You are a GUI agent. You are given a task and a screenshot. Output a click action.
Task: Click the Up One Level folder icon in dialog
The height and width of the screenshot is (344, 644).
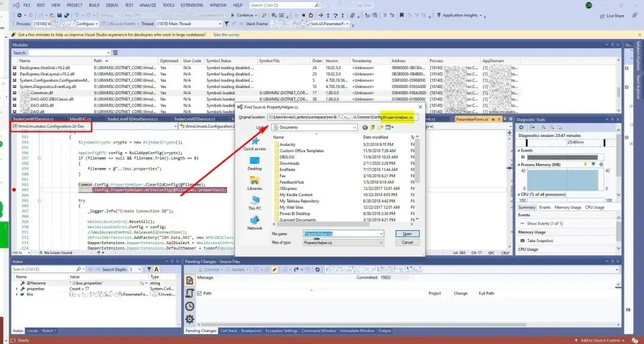coord(372,127)
